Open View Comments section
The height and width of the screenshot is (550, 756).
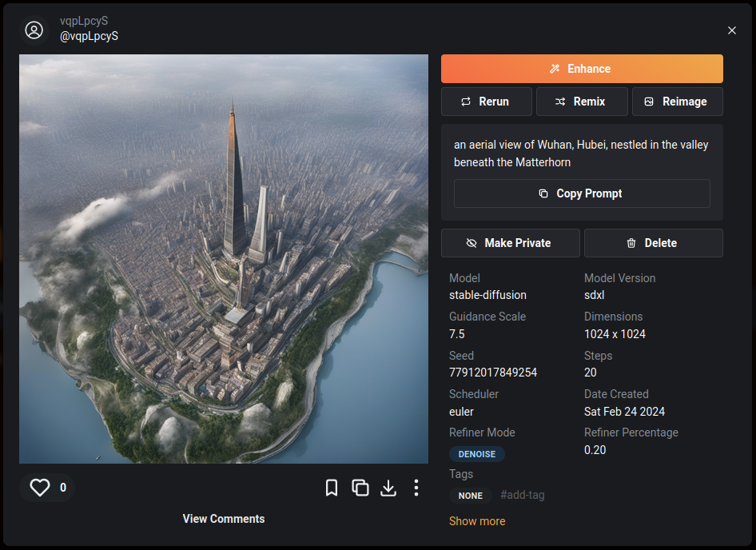point(224,519)
